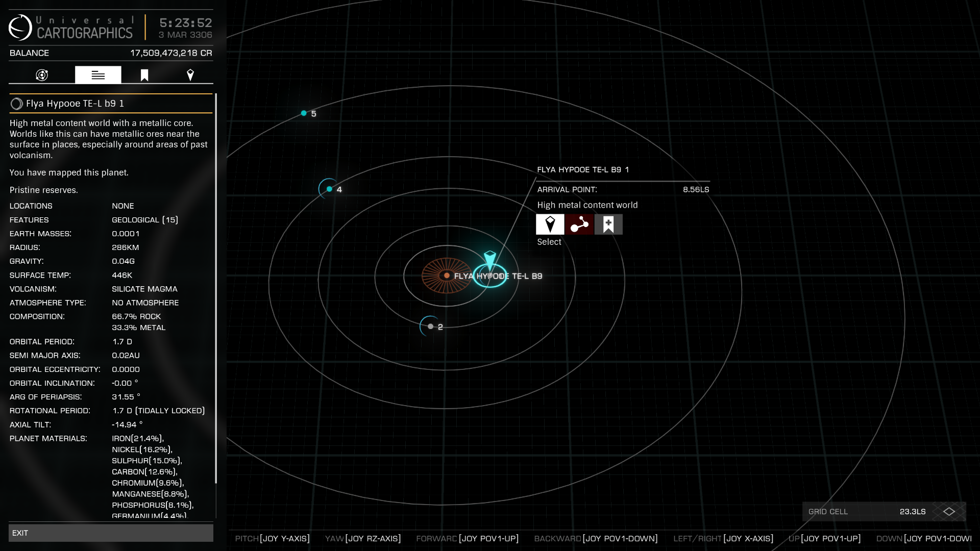Click the FORWARD [JOY POV1-UP] hint
The height and width of the screenshot is (551, 980).
pyautogui.click(x=468, y=538)
